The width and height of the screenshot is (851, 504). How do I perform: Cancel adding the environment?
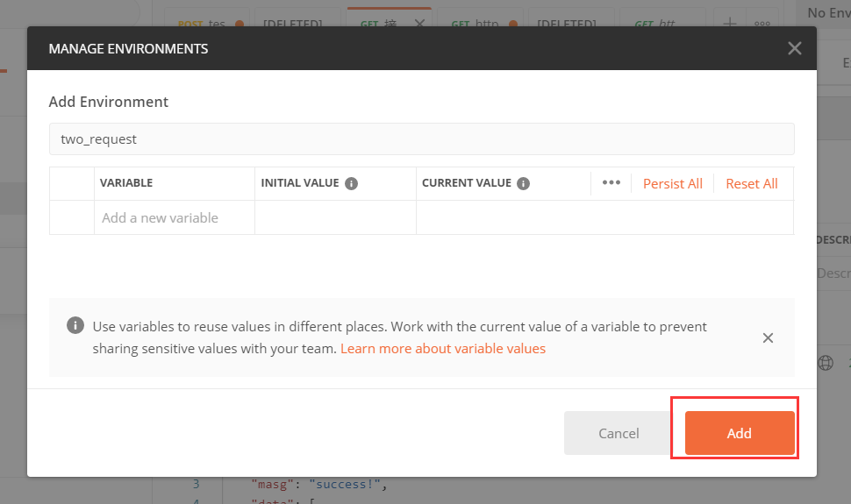pos(619,433)
